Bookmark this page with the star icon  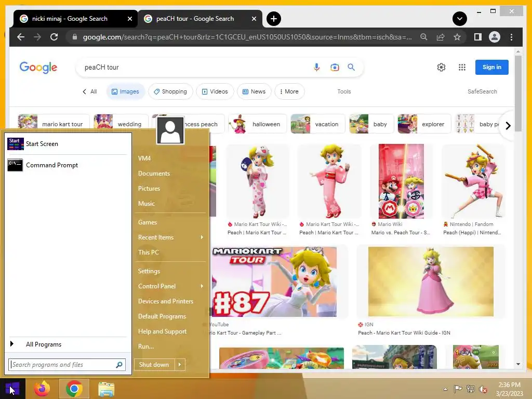coord(457,37)
